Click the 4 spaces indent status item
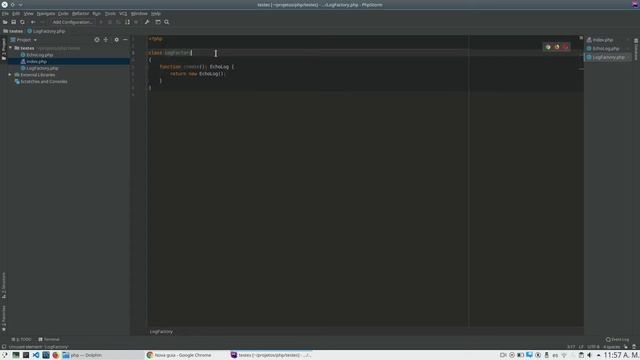Viewport: 640px width, 360px height. tap(611, 347)
